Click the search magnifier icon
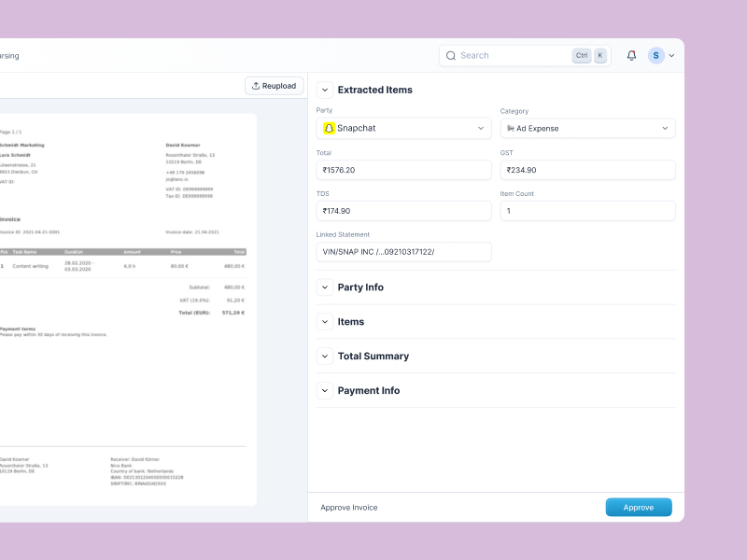747x560 pixels. click(451, 55)
